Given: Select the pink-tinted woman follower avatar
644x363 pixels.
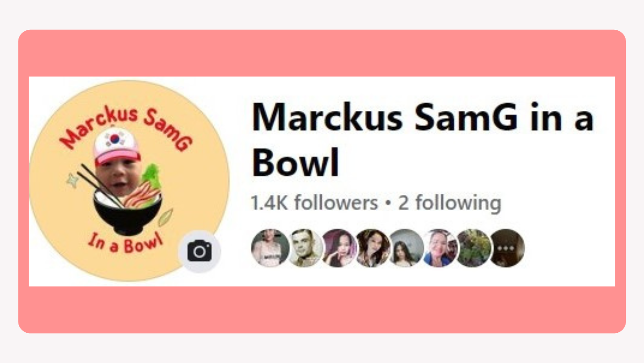Looking at the screenshot, I should 338,248.
